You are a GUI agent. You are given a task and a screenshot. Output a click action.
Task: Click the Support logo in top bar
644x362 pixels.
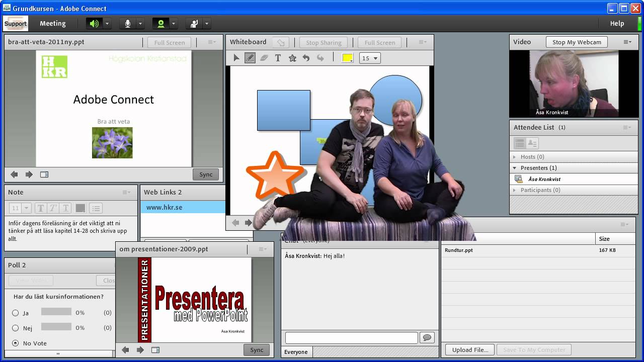coord(16,24)
